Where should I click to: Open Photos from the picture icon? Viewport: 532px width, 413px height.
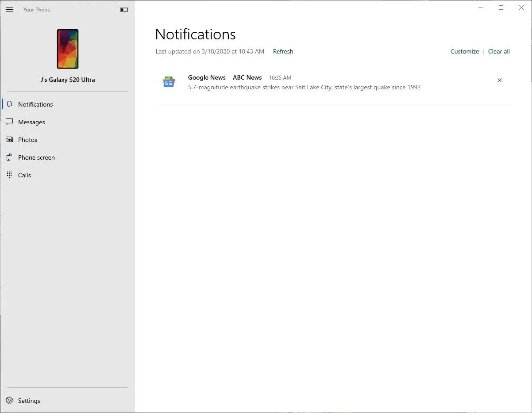pos(9,140)
